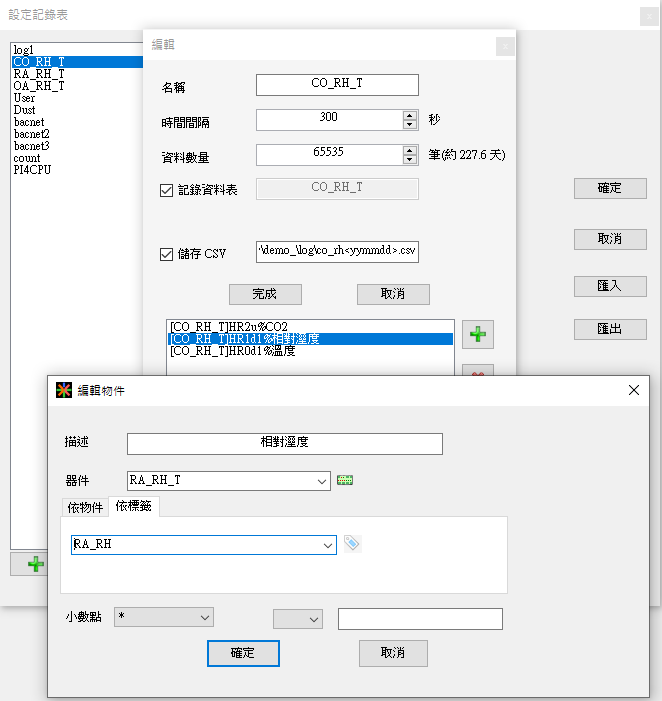This screenshot has width=662, height=701.
Task: Open the RA_RH tag dropdown
Action: click(327, 545)
